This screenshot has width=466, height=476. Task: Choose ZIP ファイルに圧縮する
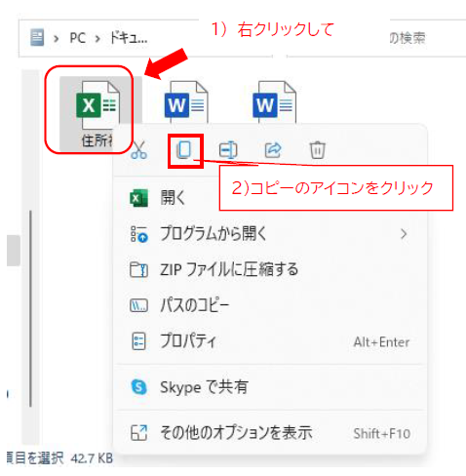point(270,269)
